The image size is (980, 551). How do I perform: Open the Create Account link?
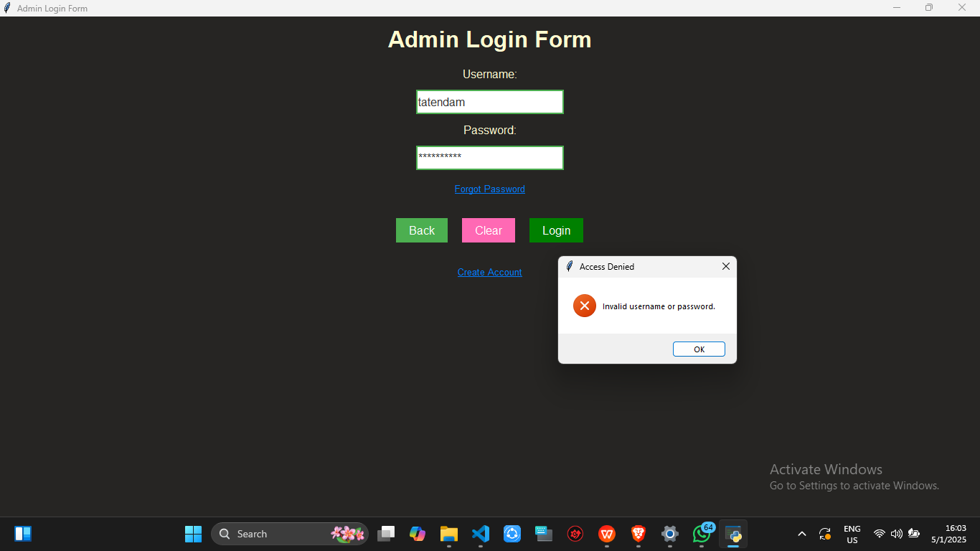click(490, 272)
